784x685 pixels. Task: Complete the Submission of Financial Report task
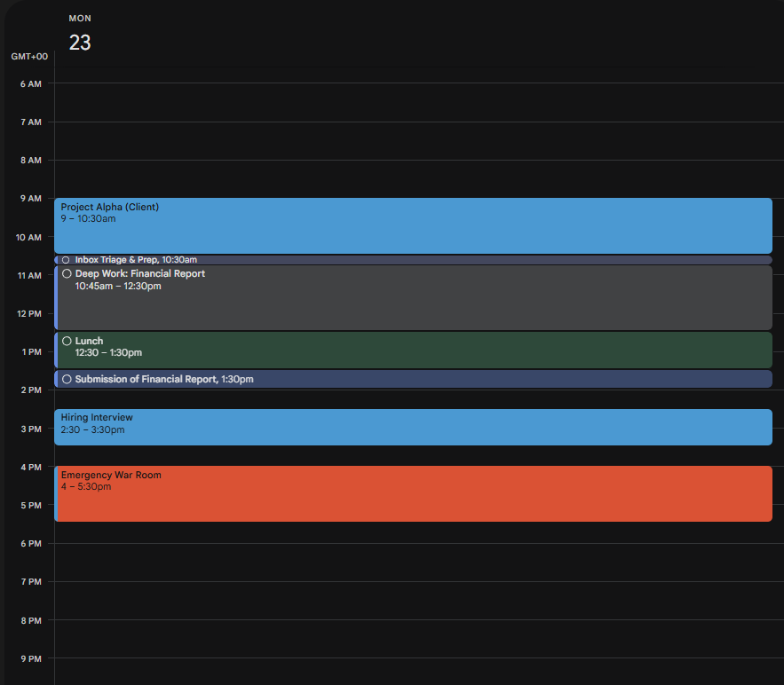[x=67, y=379]
